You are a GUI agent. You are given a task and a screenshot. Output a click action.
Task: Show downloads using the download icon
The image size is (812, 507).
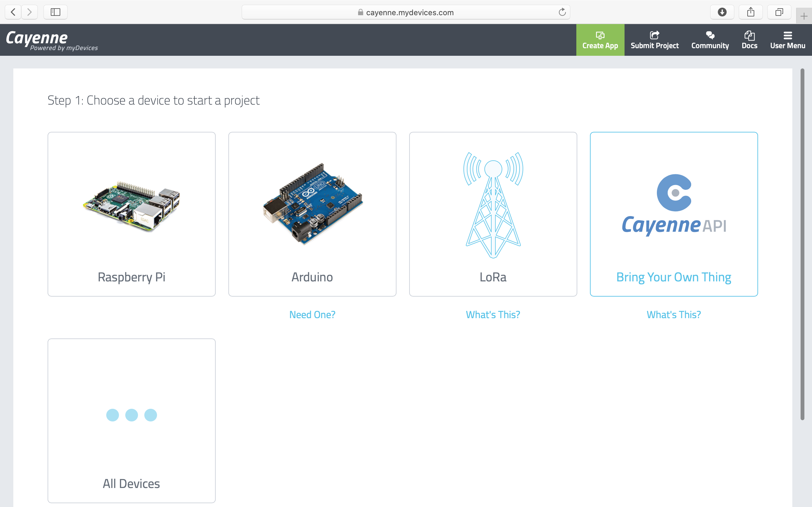coord(722,12)
